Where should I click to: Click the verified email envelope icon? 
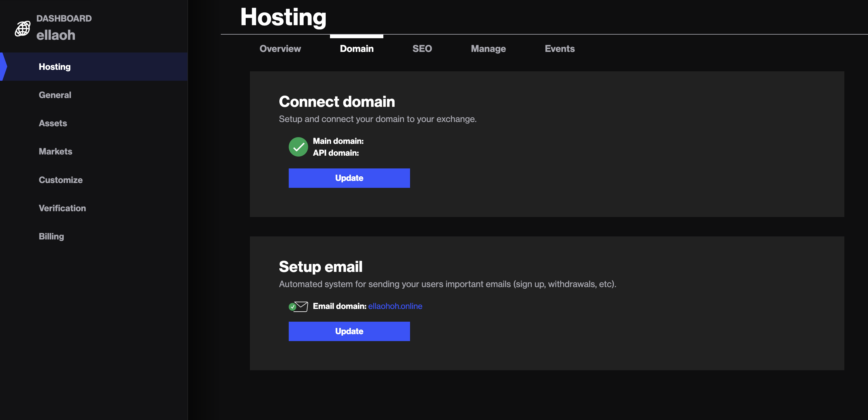[298, 307]
